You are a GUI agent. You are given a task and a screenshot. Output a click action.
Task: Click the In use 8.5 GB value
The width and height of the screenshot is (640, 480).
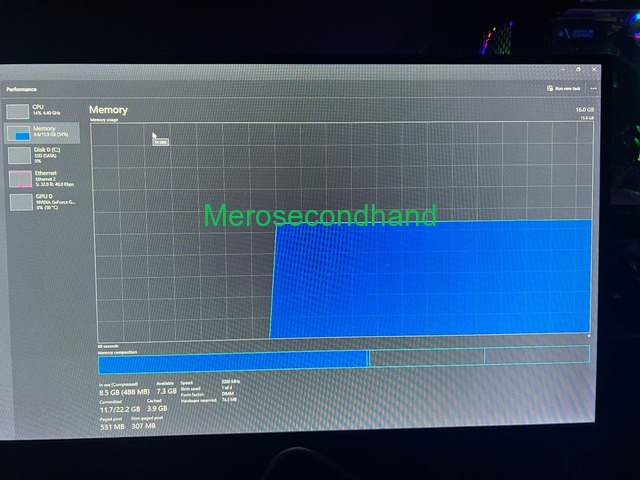click(123, 392)
